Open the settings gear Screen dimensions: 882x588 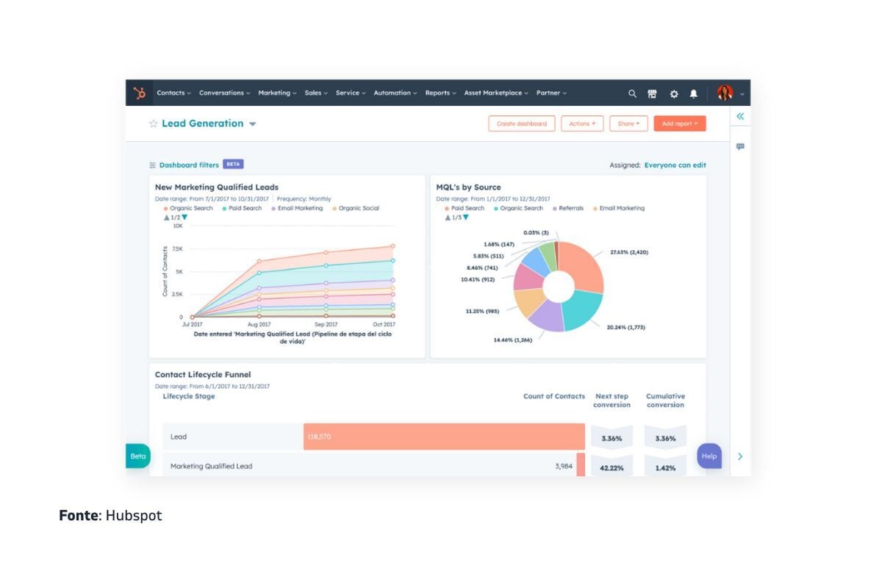673,93
